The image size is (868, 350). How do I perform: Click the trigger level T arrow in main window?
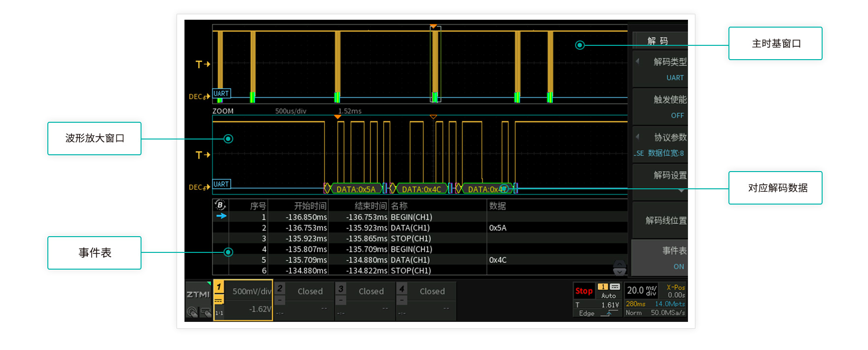pyautogui.click(x=203, y=65)
